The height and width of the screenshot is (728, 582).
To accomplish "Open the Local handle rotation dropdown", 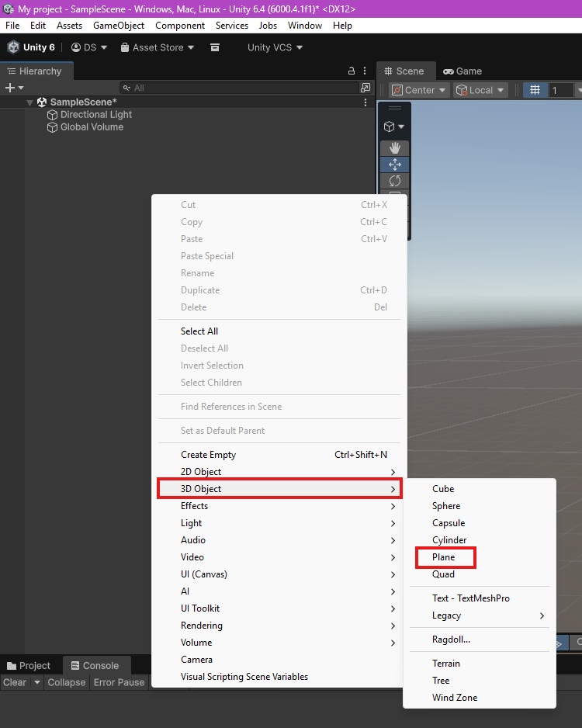I will pyautogui.click(x=480, y=90).
